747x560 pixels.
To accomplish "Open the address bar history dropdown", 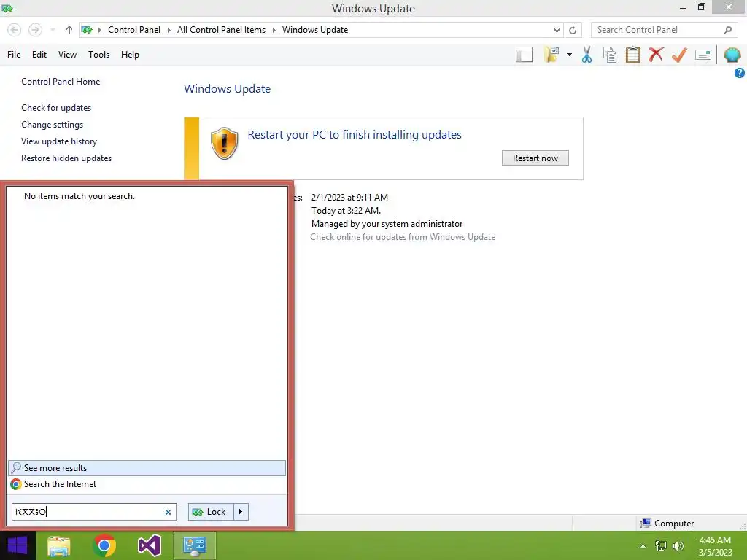I will [557, 31].
